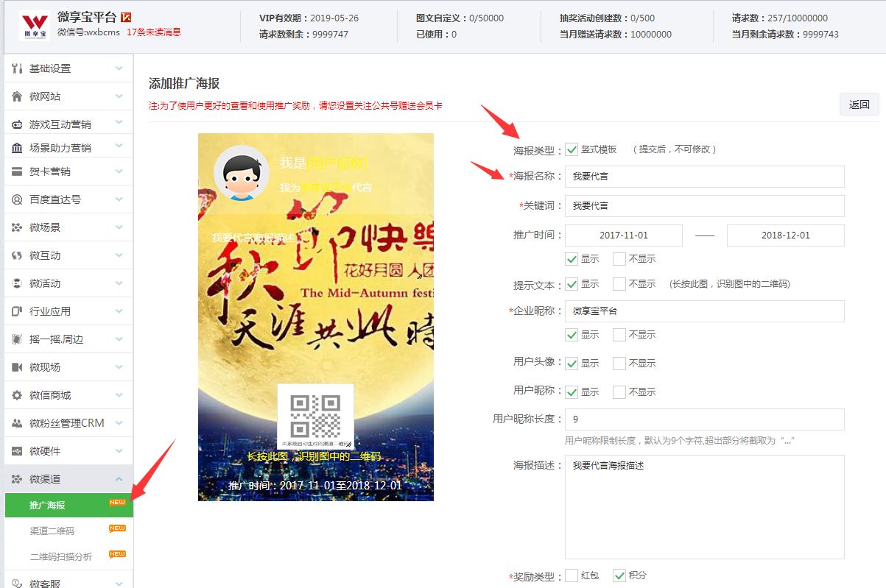The width and height of the screenshot is (886, 588).
Task: Click the 推广时间 text on poster preview
Action: (315, 486)
